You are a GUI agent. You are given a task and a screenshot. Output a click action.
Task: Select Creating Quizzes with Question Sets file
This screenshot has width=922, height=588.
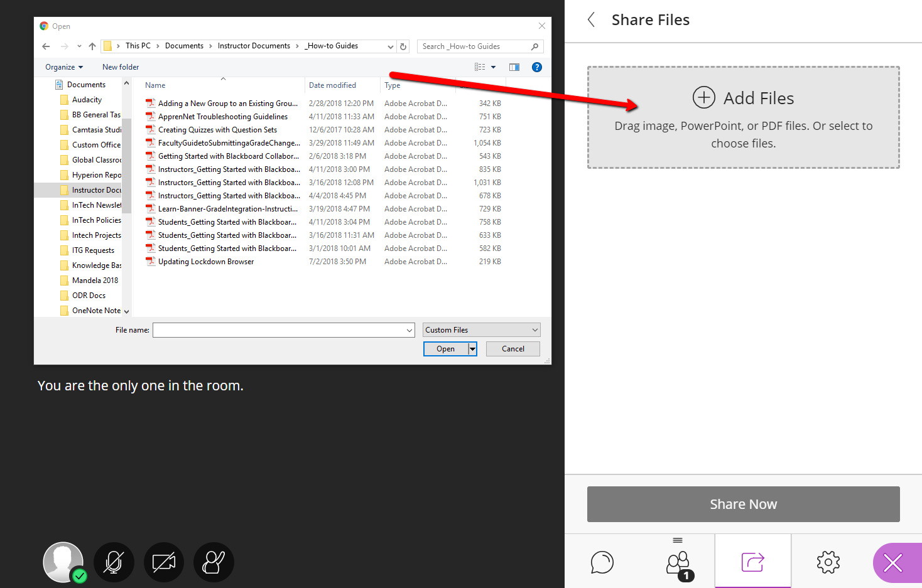point(217,130)
